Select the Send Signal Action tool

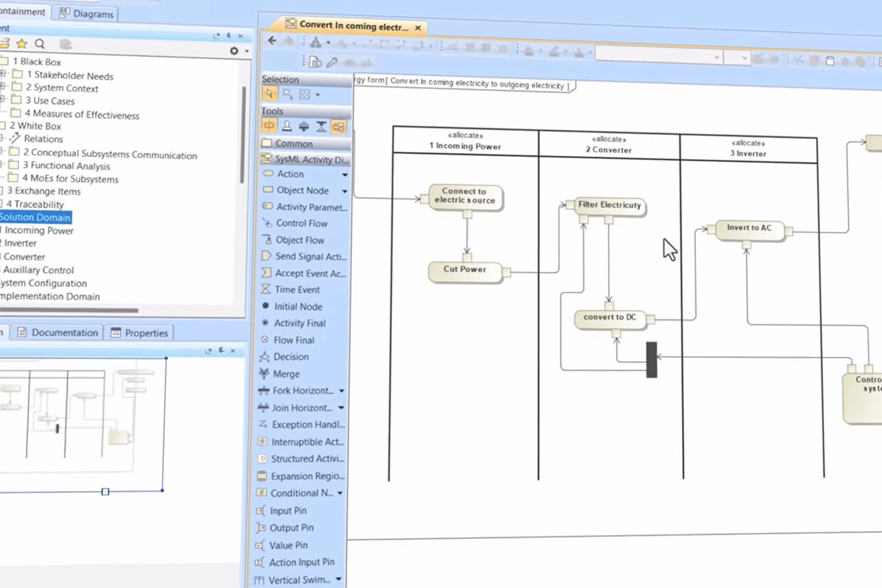tap(310, 256)
